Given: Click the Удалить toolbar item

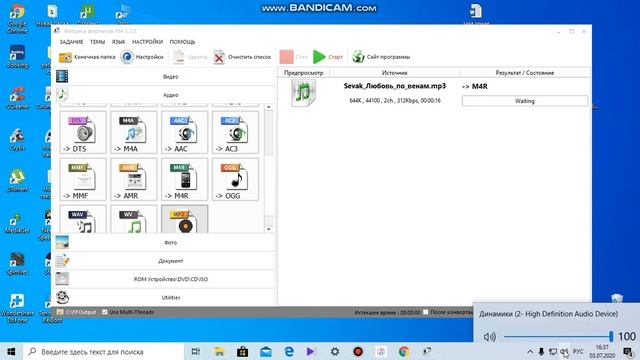Looking at the screenshot, I should click(x=190, y=57).
